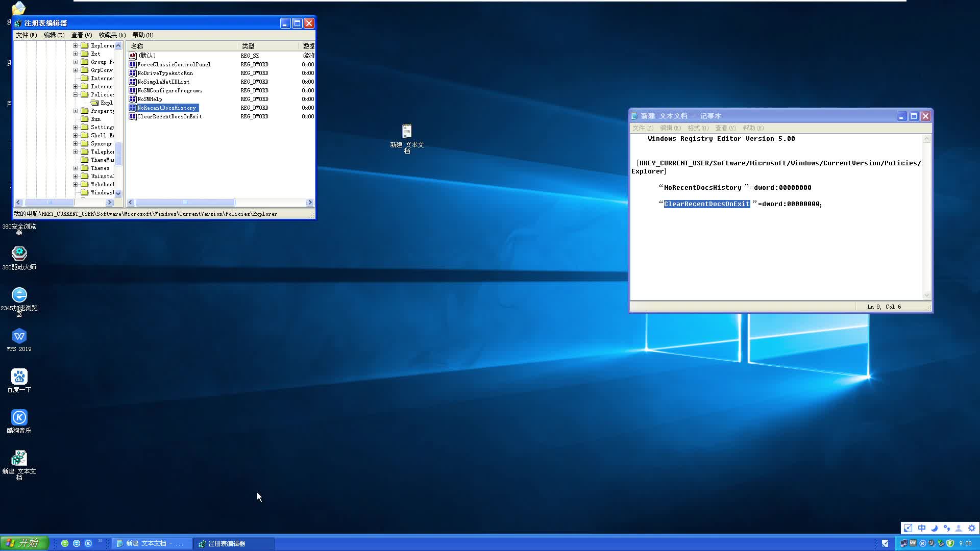The width and height of the screenshot is (980, 551).
Task: Collapse the Policies tree node
Action: click(75, 94)
